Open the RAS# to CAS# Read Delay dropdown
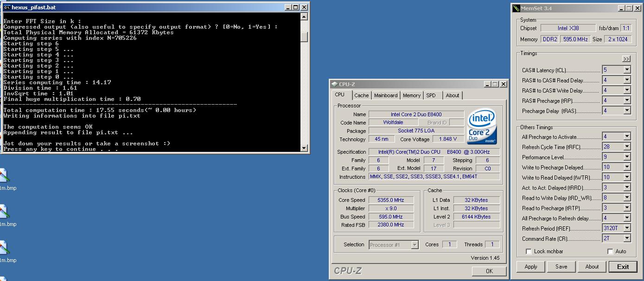This screenshot has height=281, width=644. tap(627, 80)
